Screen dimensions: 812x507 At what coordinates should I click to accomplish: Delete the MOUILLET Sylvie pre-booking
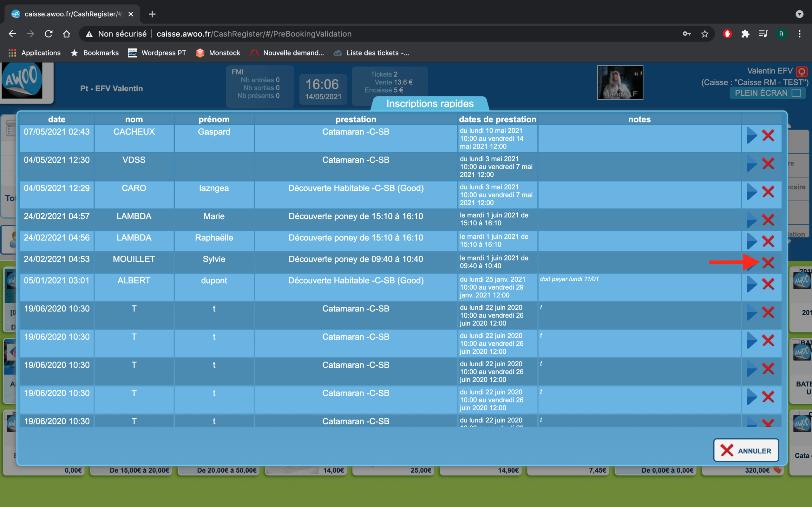768,262
